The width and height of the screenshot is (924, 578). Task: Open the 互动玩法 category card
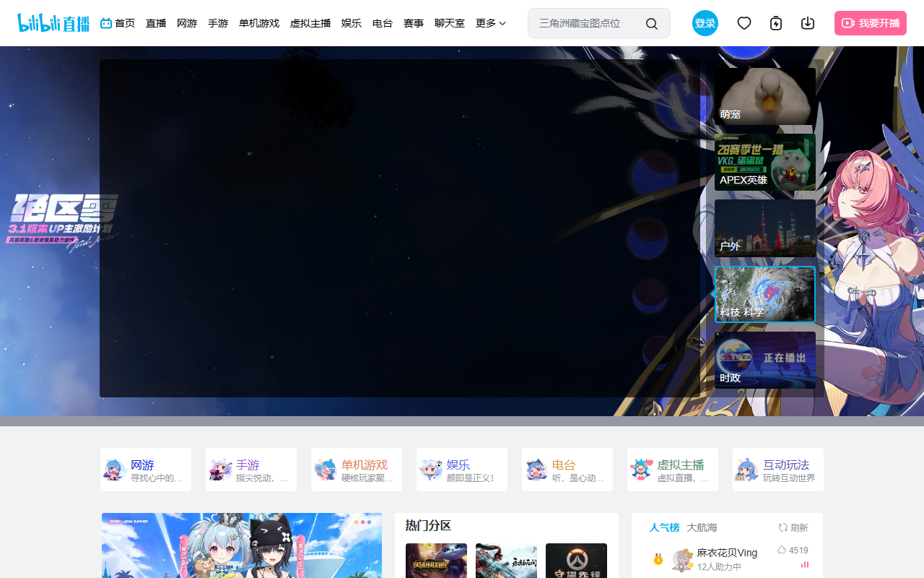(x=778, y=470)
